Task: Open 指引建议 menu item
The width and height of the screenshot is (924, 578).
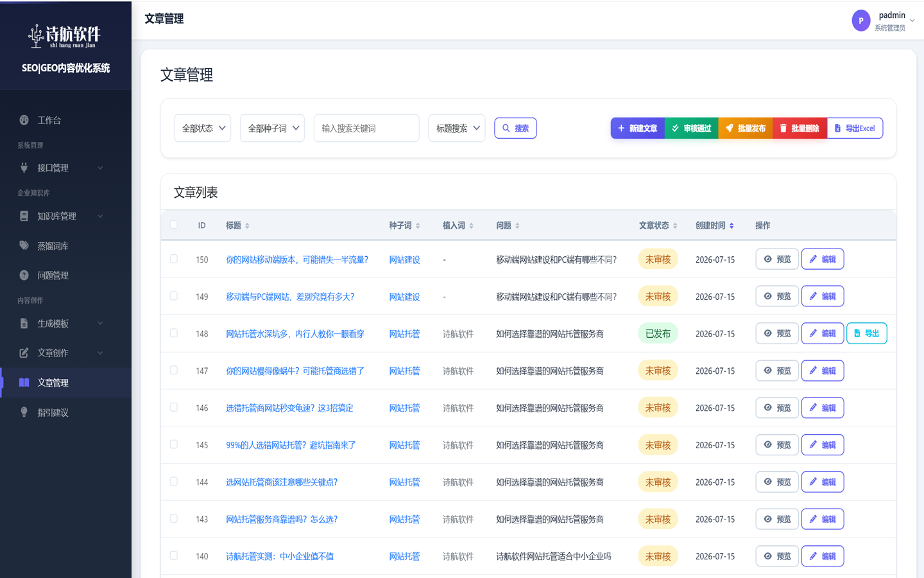Action: (65, 412)
